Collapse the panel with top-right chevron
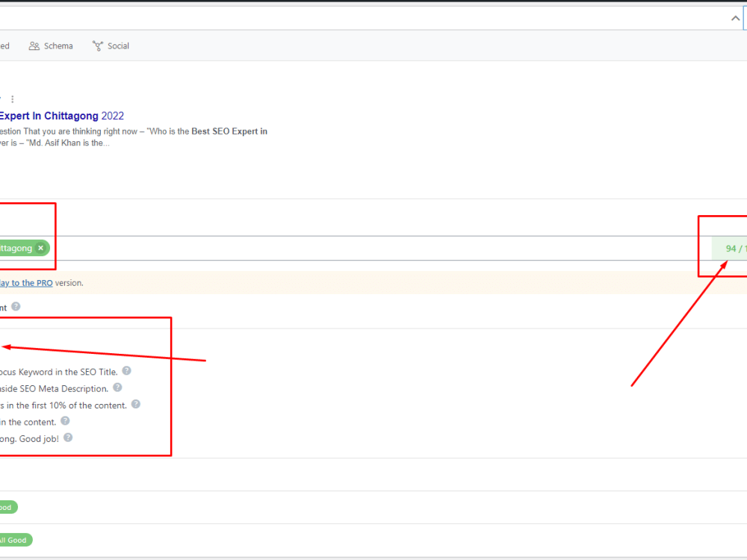Viewport: 747px width, 560px height. point(735,19)
